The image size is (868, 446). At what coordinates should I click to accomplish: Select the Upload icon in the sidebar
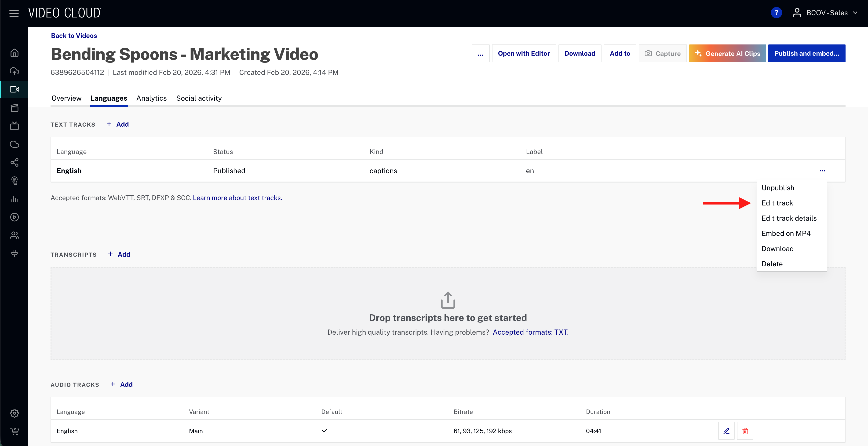pos(14,71)
